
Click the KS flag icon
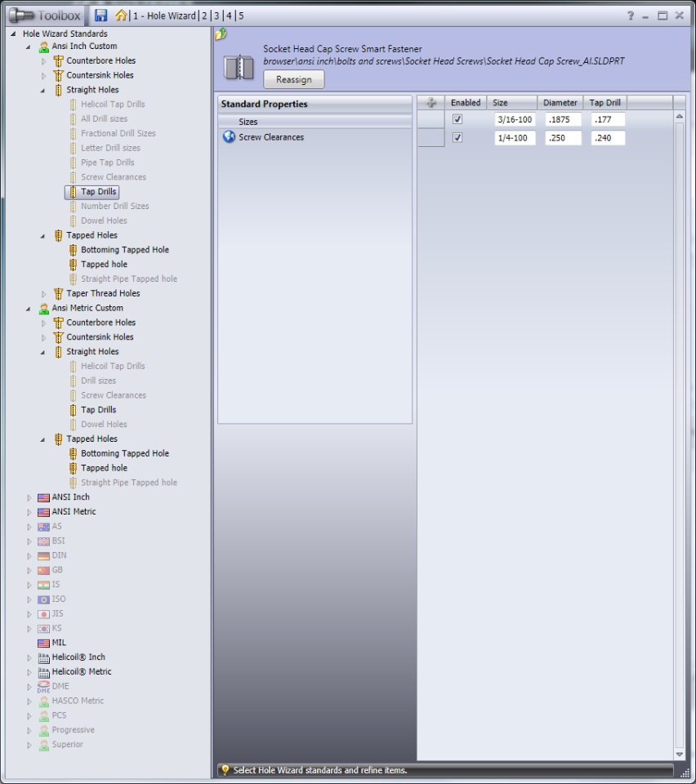click(43, 629)
